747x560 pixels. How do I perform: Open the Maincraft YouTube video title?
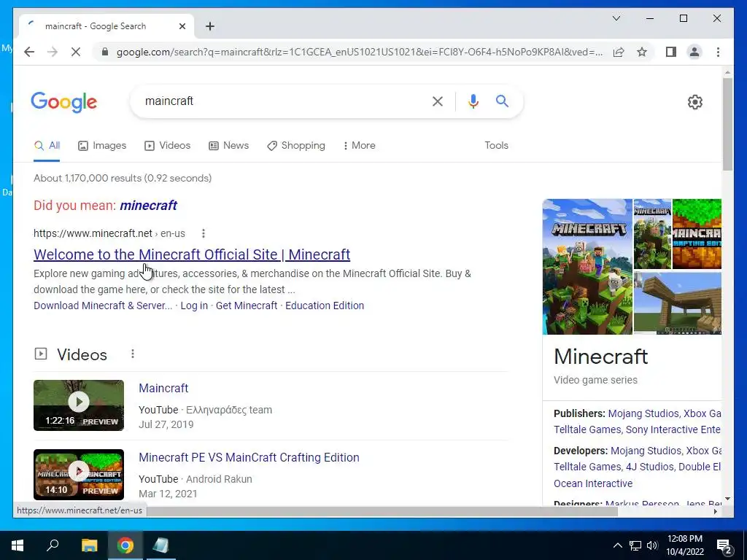(x=163, y=388)
